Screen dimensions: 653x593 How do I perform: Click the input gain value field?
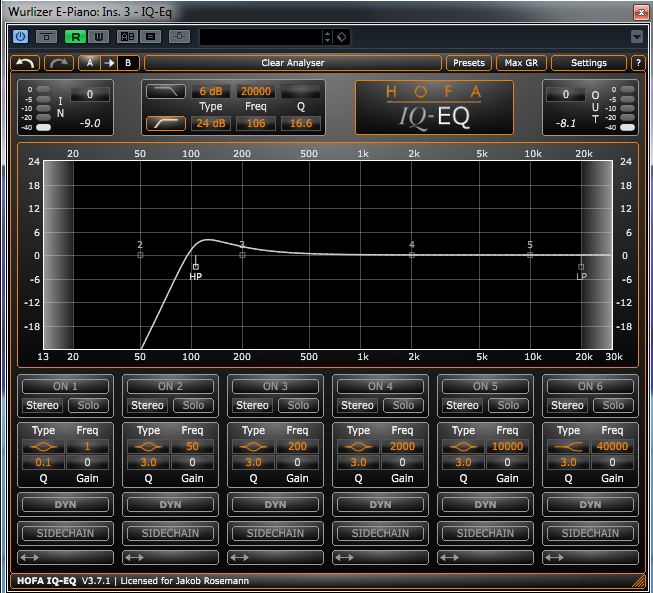pos(90,95)
